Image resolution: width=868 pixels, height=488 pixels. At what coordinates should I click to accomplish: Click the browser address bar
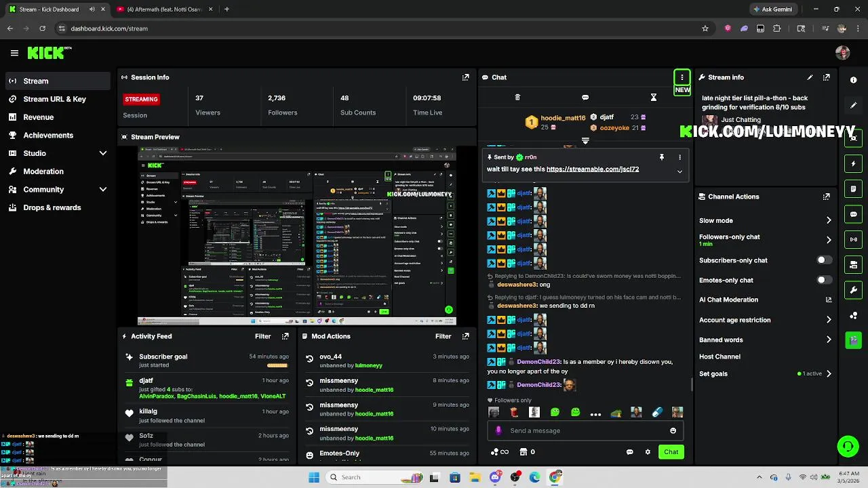coord(380,28)
